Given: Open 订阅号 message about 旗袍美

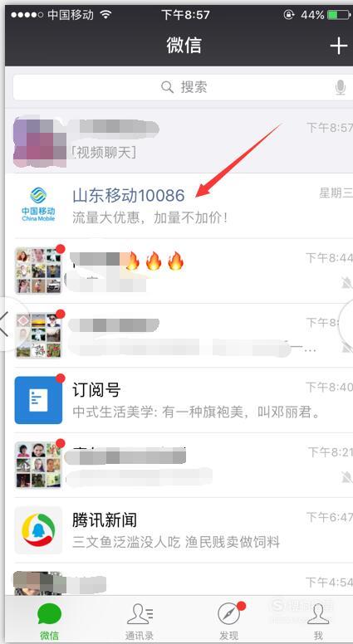Looking at the screenshot, I should tap(179, 400).
